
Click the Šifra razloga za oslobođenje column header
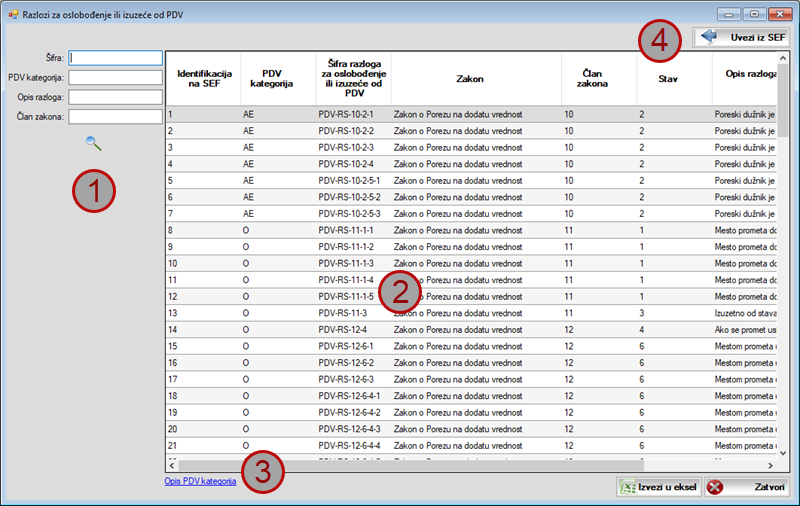tap(354, 79)
